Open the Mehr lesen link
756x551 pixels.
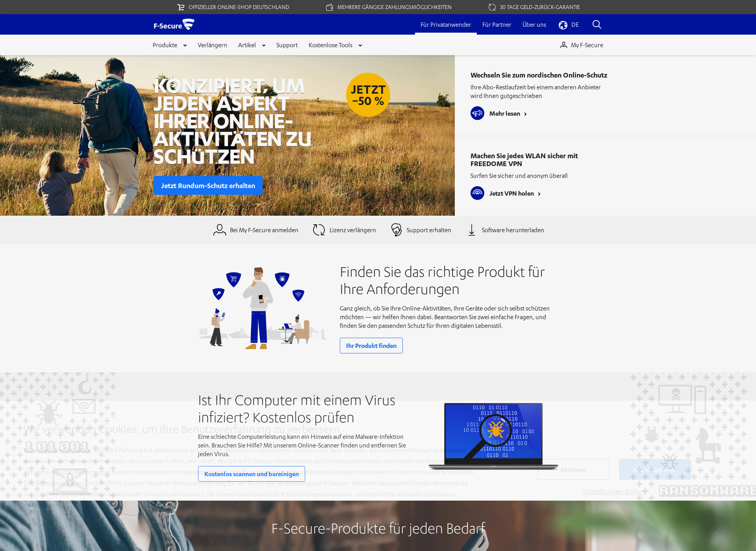tap(505, 114)
